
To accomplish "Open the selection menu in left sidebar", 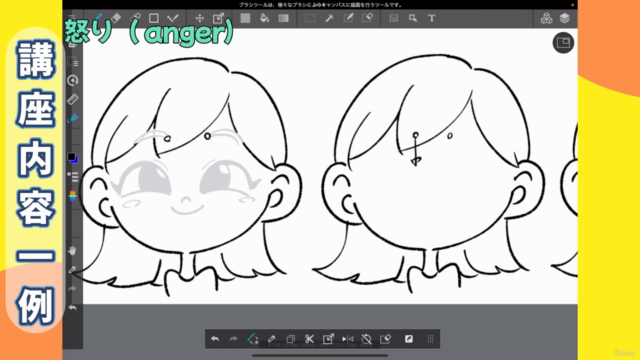I will [x=73, y=62].
